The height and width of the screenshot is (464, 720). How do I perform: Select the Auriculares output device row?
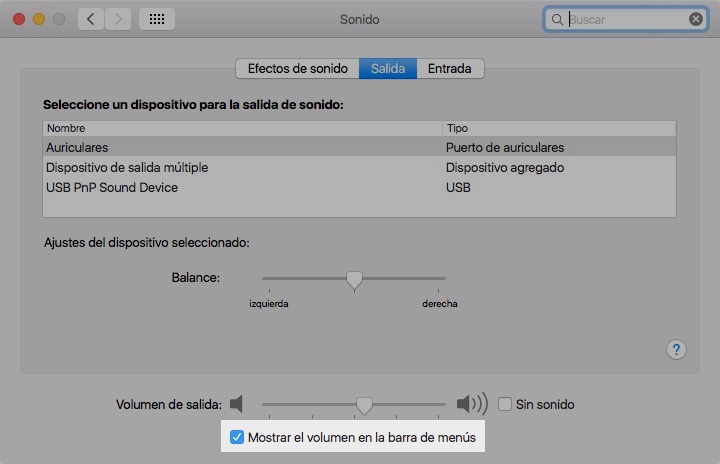[359, 147]
